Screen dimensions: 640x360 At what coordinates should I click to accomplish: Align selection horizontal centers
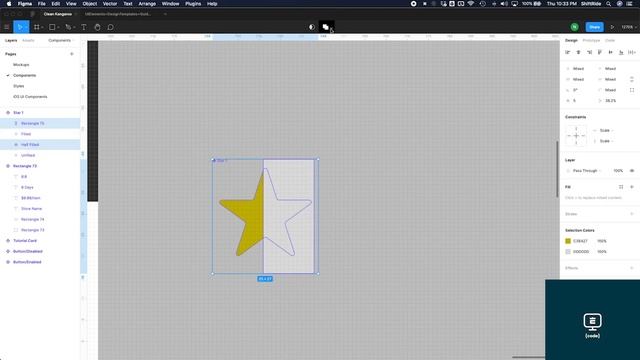coord(578,52)
